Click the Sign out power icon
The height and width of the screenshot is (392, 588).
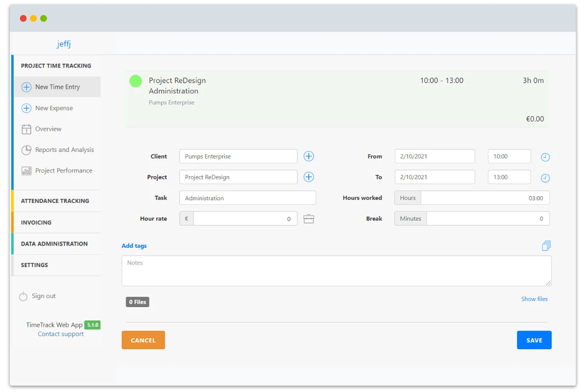(x=24, y=296)
